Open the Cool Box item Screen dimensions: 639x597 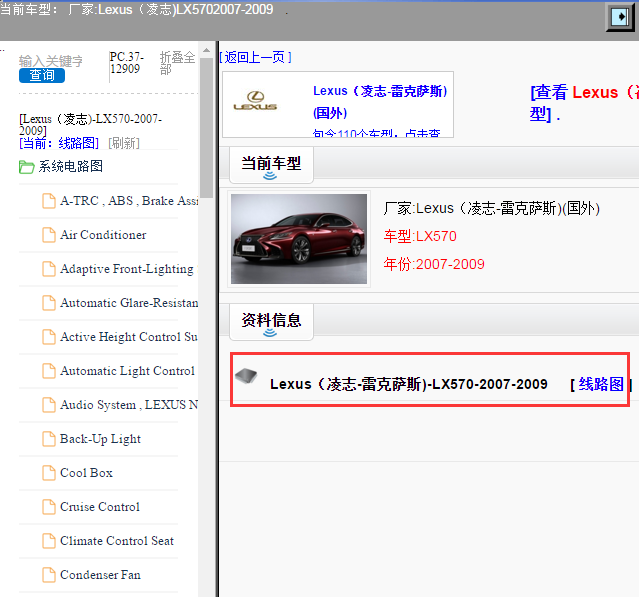[x=86, y=473]
